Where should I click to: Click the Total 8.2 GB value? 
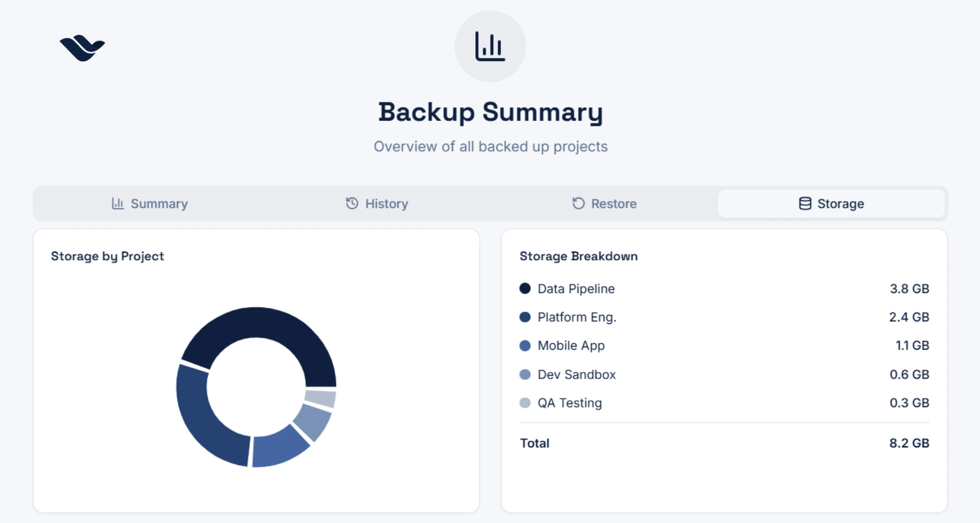click(x=909, y=443)
